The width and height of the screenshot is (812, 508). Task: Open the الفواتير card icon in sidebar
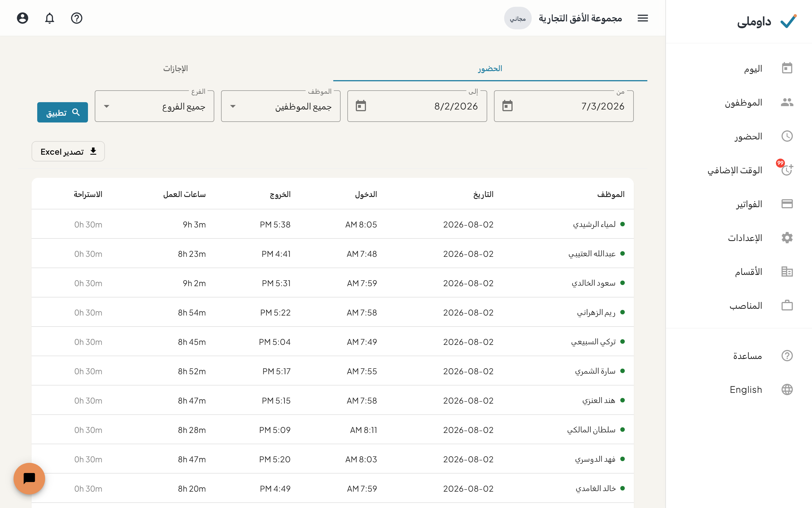click(x=787, y=204)
